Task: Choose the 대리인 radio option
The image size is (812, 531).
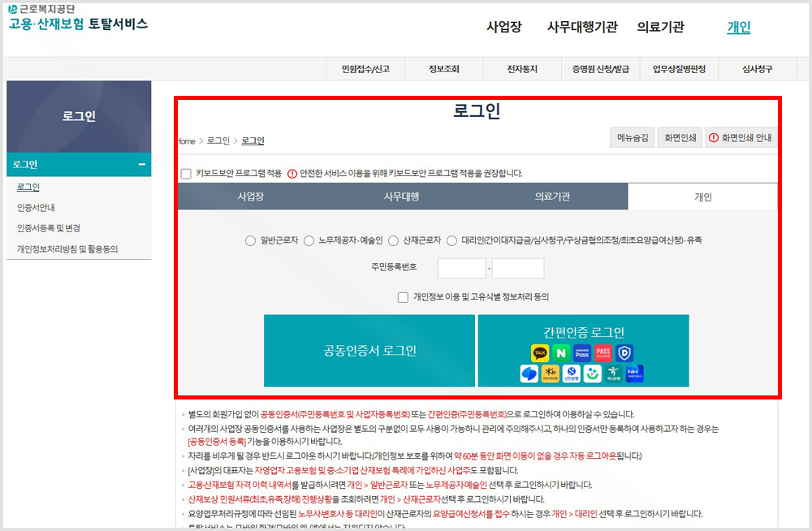Action: coord(451,240)
